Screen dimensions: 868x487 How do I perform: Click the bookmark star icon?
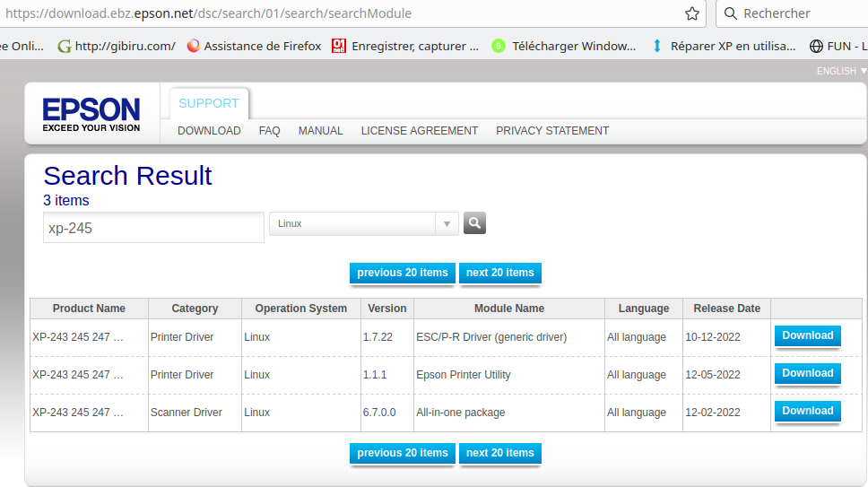[692, 13]
